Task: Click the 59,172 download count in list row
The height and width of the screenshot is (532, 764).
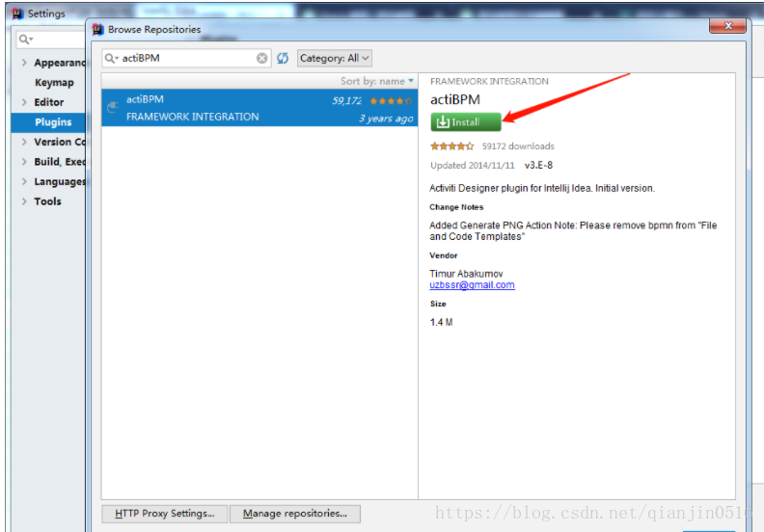Action: tap(347, 101)
